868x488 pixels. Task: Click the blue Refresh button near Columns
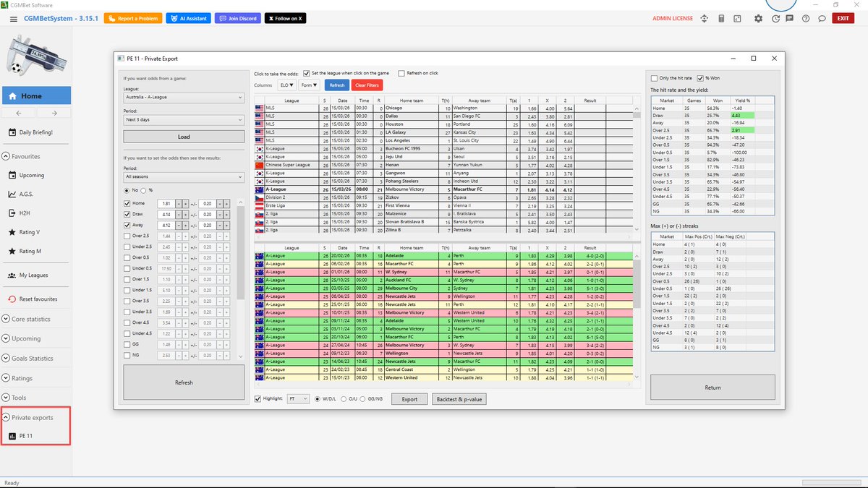click(337, 85)
